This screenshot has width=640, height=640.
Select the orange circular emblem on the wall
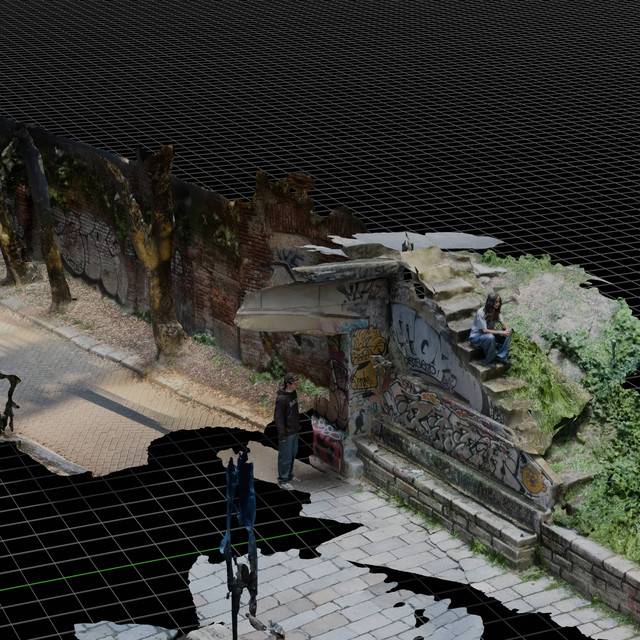click(x=532, y=478)
